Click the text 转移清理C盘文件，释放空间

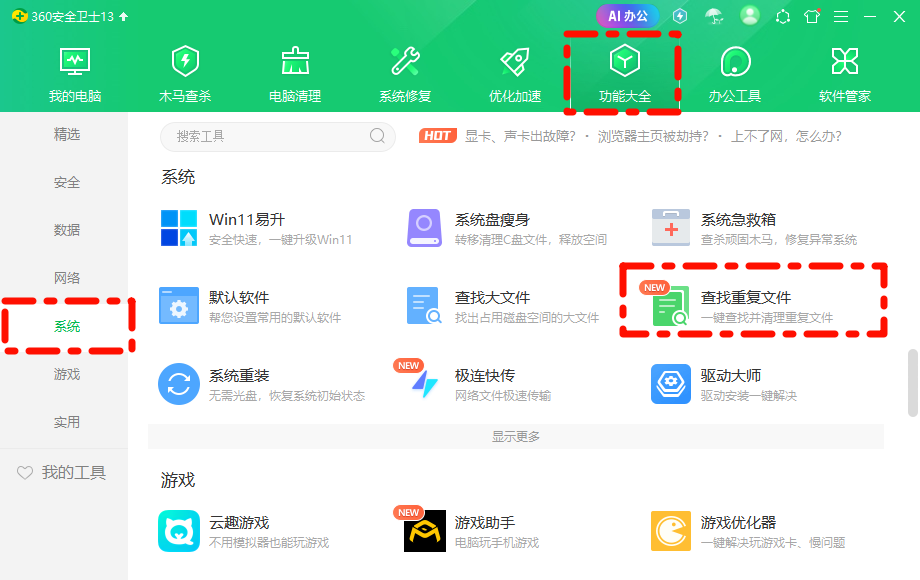(x=530, y=240)
